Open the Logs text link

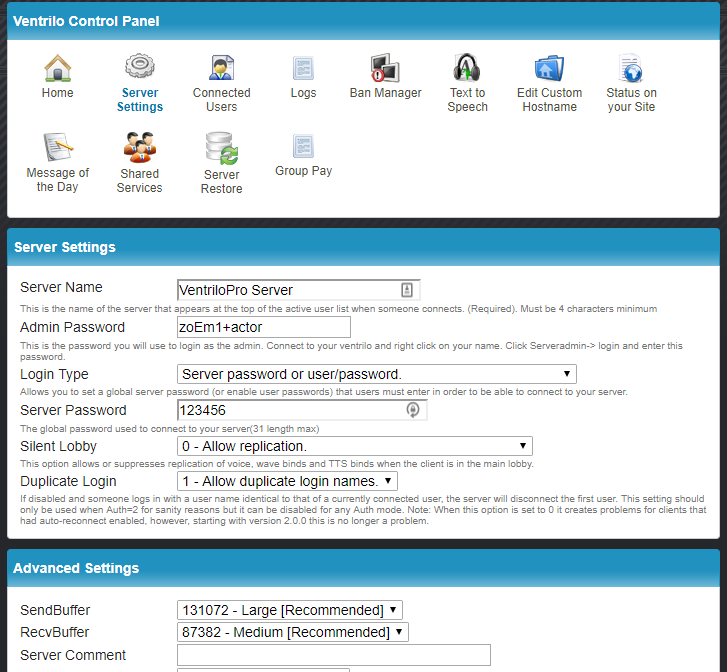coord(303,93)
